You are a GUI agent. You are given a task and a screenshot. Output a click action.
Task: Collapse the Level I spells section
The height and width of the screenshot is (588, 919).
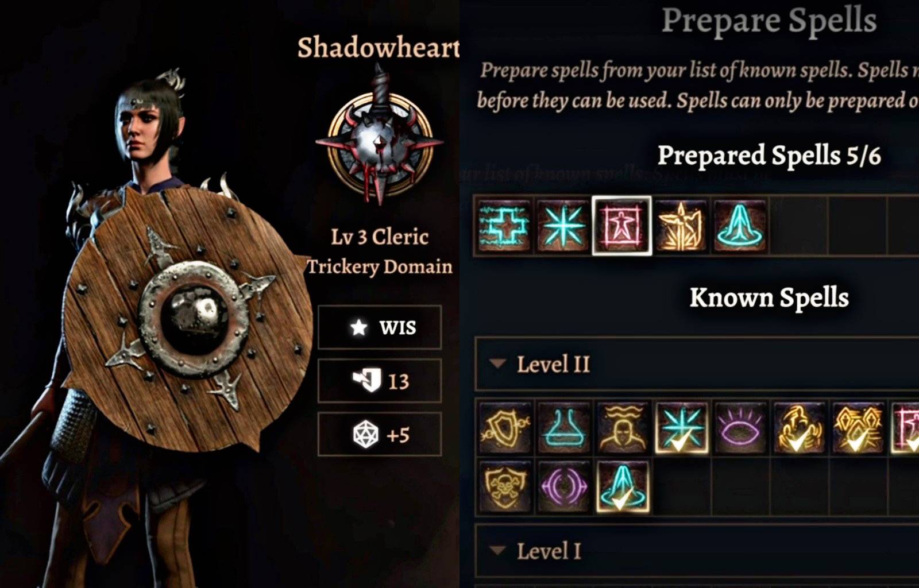click(497, 551)
